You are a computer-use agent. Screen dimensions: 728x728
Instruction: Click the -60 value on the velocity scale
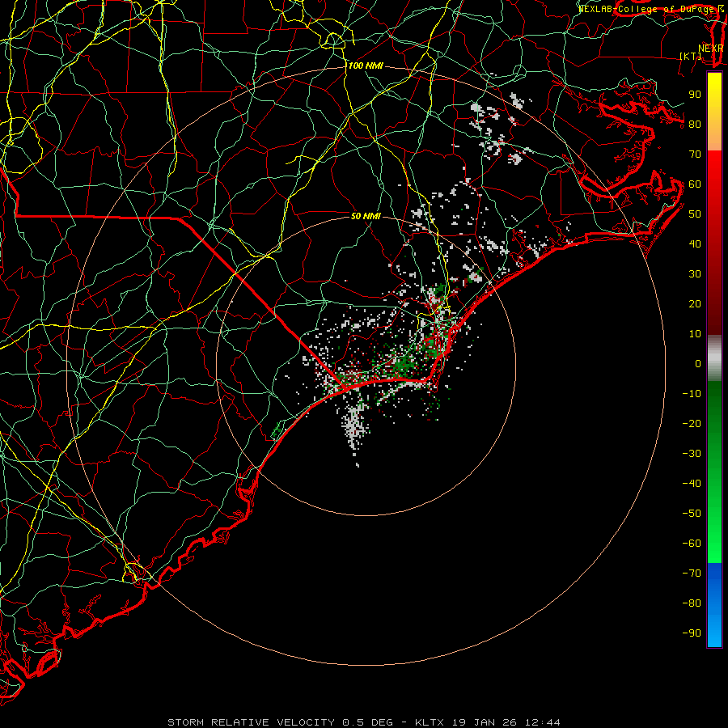pos(692,544)
